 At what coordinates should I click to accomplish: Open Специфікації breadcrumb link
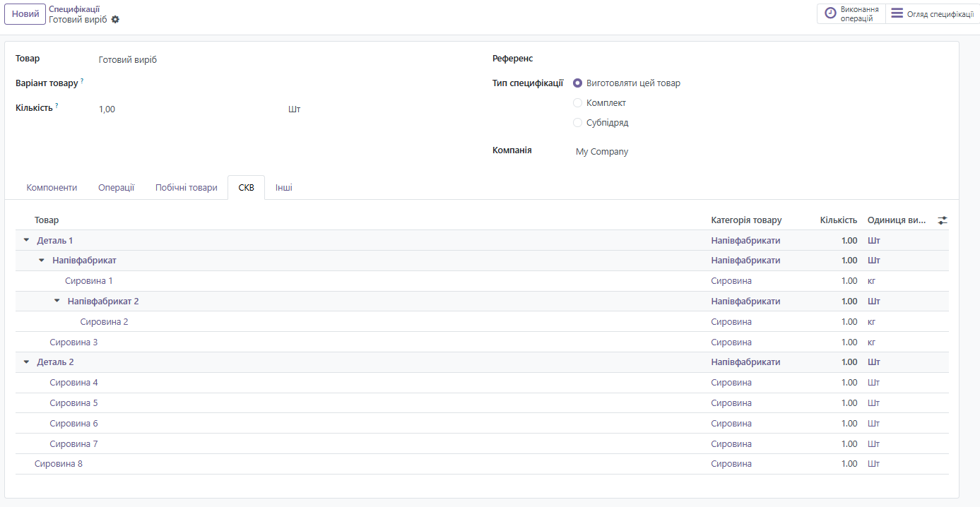73,9
